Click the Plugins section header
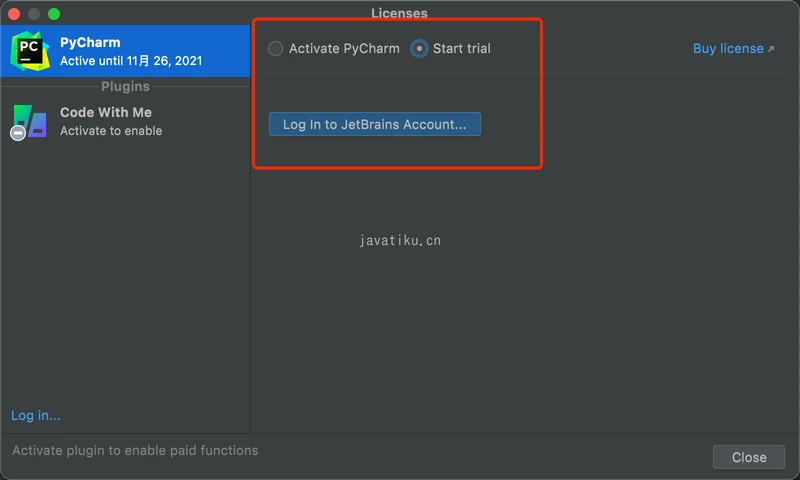Screen dimensions: 800x480 (125, 87)
